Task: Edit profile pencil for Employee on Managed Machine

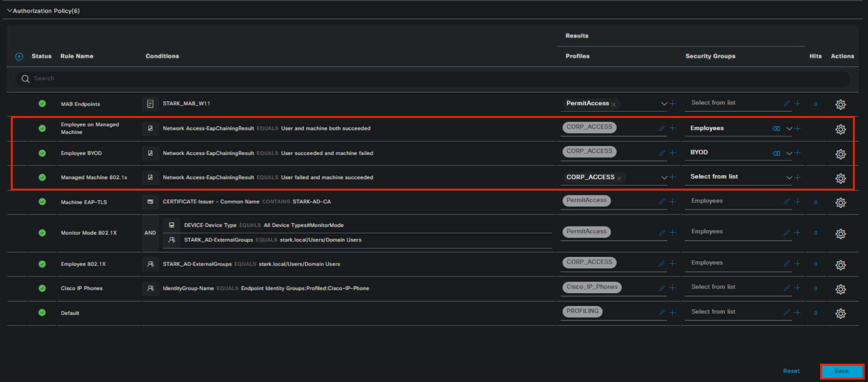Action: pos(662,128)
